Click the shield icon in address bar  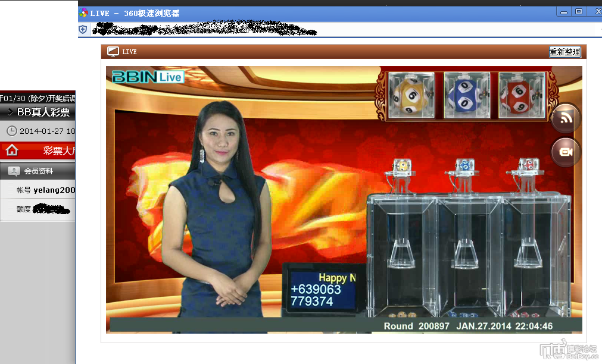click(83, 30)
